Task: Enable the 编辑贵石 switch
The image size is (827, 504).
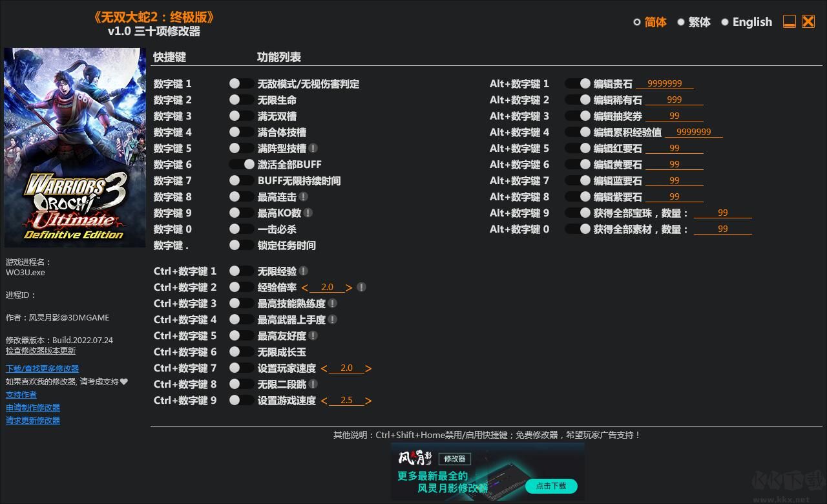Action: coord(576,83)
